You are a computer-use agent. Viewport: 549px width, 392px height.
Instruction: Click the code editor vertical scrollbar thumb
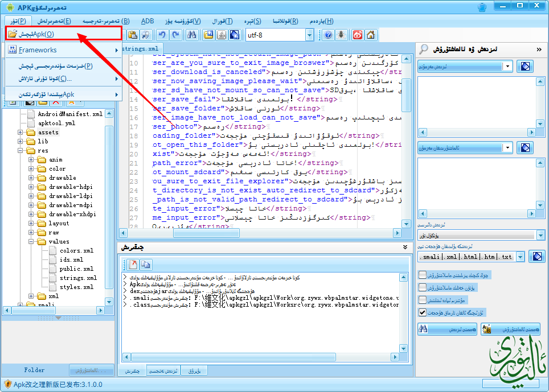point(406,95)
